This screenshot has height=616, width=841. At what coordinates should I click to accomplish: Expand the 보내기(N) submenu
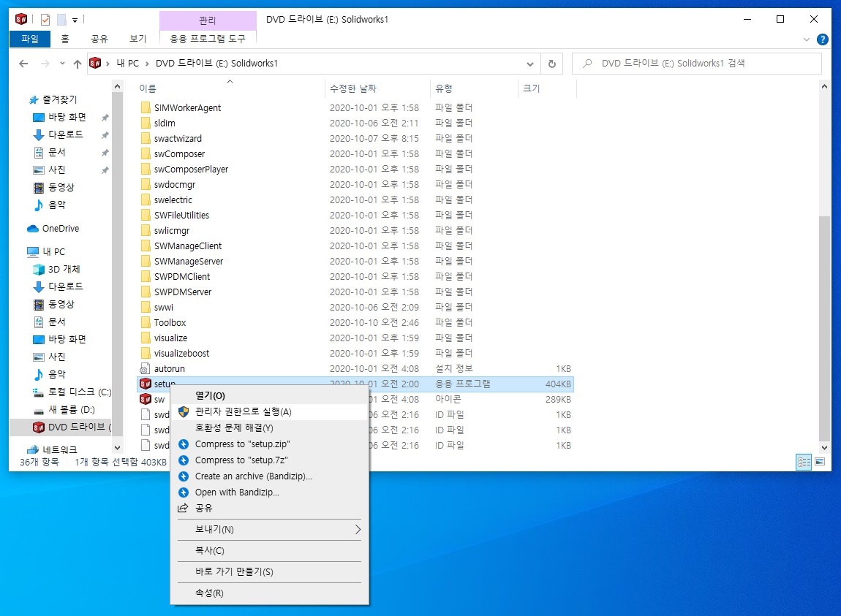[269, 529]
